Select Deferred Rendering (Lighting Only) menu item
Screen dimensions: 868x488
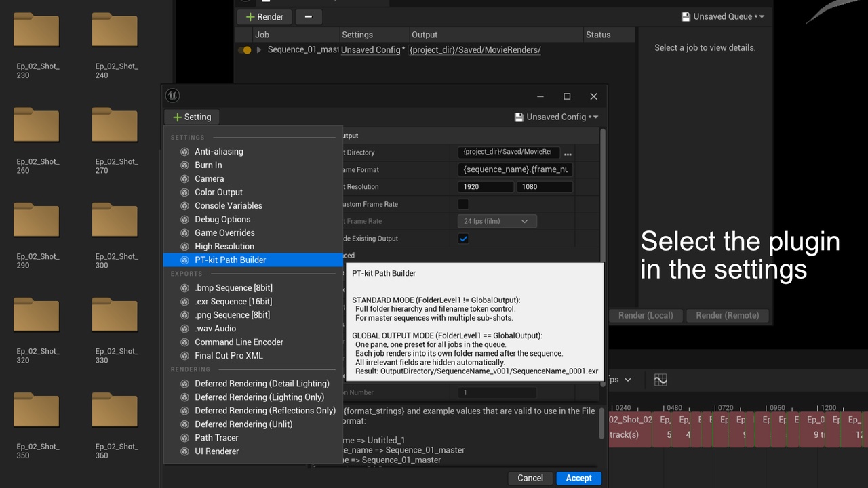click(x=254, y=397)
